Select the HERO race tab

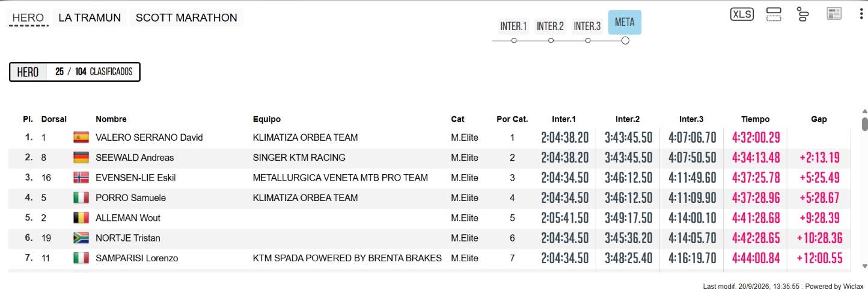tap(28, 17)
